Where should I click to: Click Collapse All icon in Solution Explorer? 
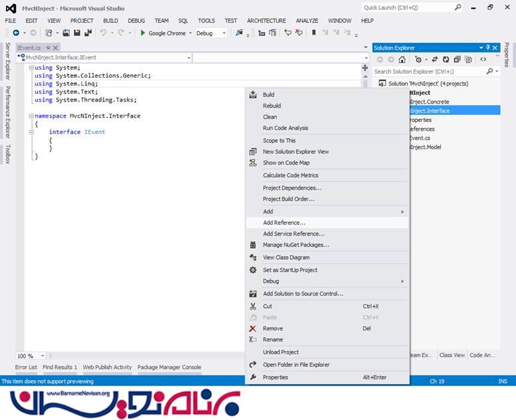click(x=458, y=60)
